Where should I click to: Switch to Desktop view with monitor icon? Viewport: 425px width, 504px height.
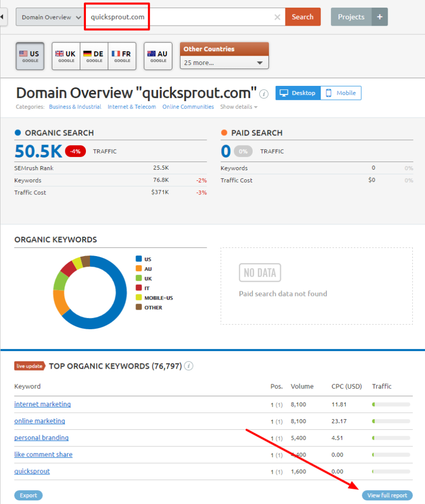[x=298, y=93]
